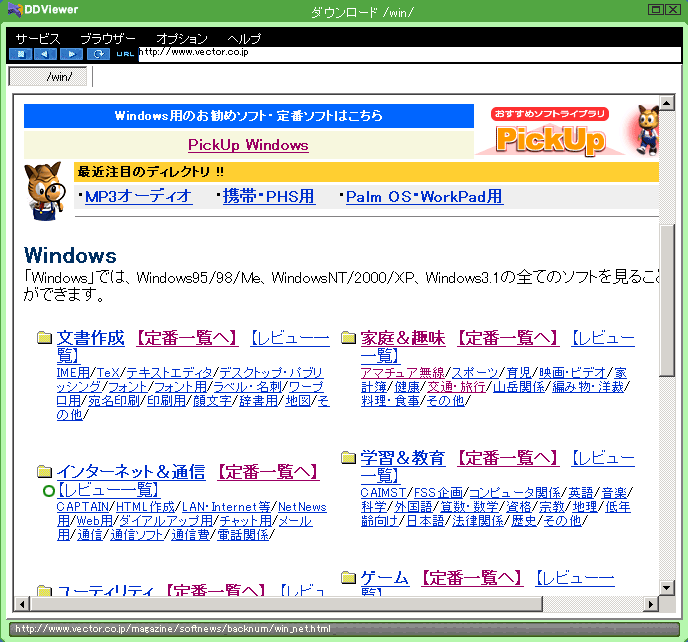Open the 家庭＆趣味 category link
Image resolution: width=688 pixels, height=642 pixels.
tap(403, 338)
